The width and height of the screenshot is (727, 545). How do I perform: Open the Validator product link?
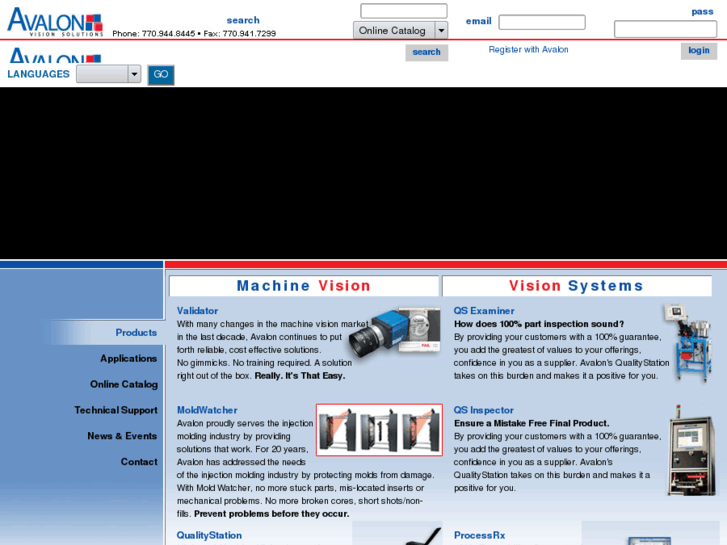click(197, 311)
